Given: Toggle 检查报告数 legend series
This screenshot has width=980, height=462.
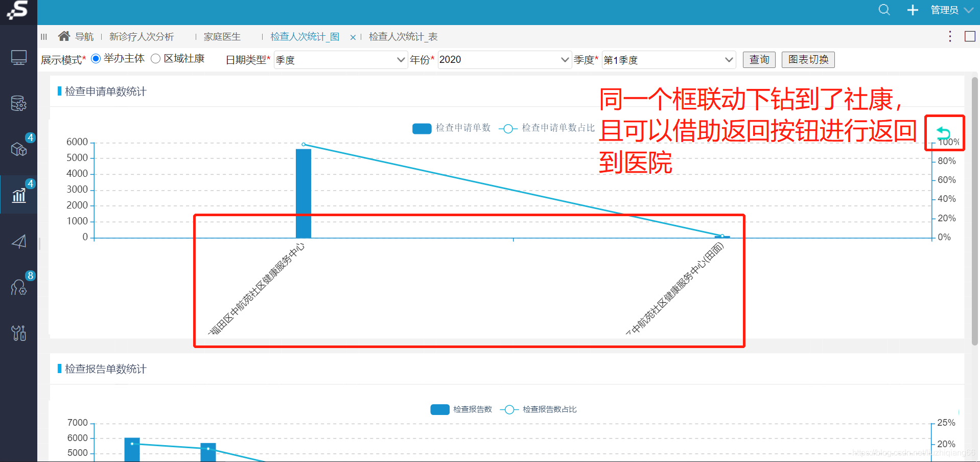Looking at the screenshot, I should pos(461,409).
